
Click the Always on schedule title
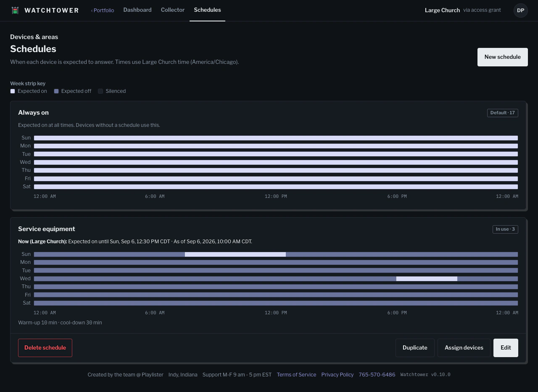33,113
